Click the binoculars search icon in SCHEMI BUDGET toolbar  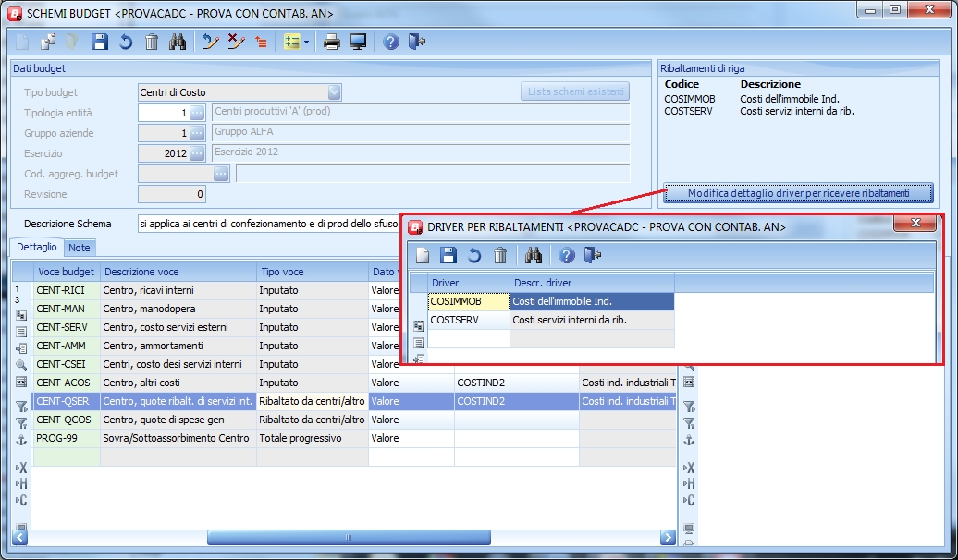(178, 42)
